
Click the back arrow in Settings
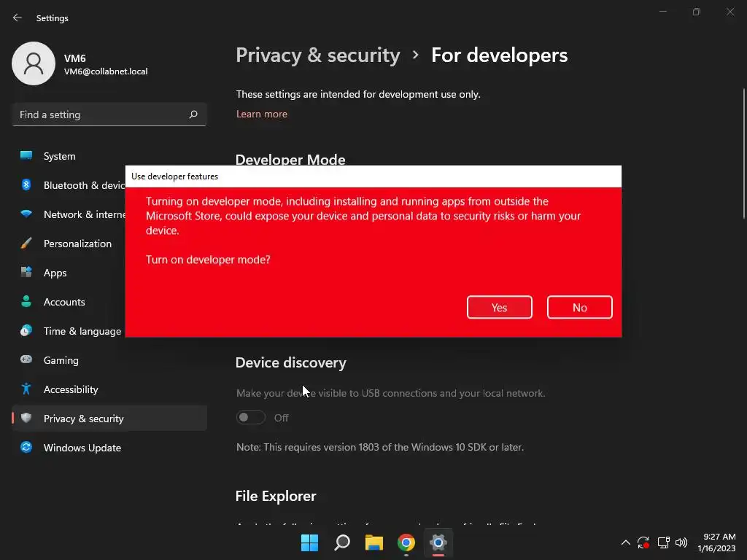click(x=18, y=17)
